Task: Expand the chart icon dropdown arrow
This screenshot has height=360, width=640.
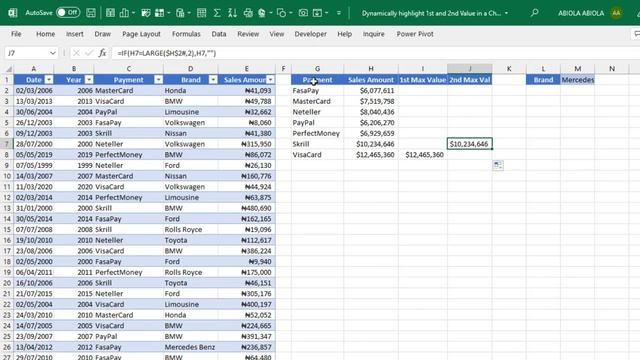Action: [133, 13]
